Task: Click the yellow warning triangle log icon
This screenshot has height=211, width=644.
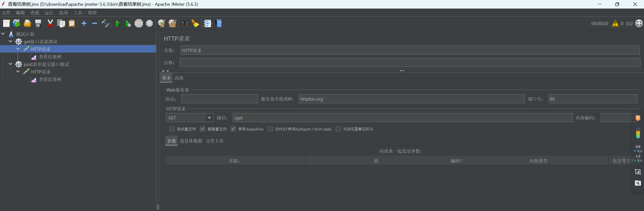Action: click(x=615, y=23)
